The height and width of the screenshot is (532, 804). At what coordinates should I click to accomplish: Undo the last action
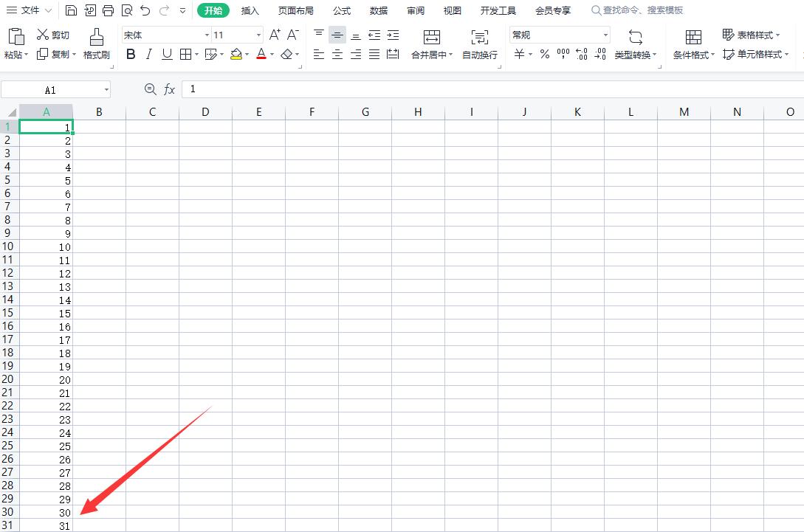pyautogui.click(x=145, y=10)
